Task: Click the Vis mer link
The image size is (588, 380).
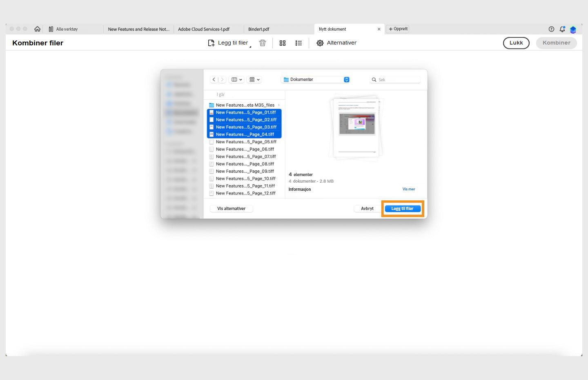Action: (409, 189)
